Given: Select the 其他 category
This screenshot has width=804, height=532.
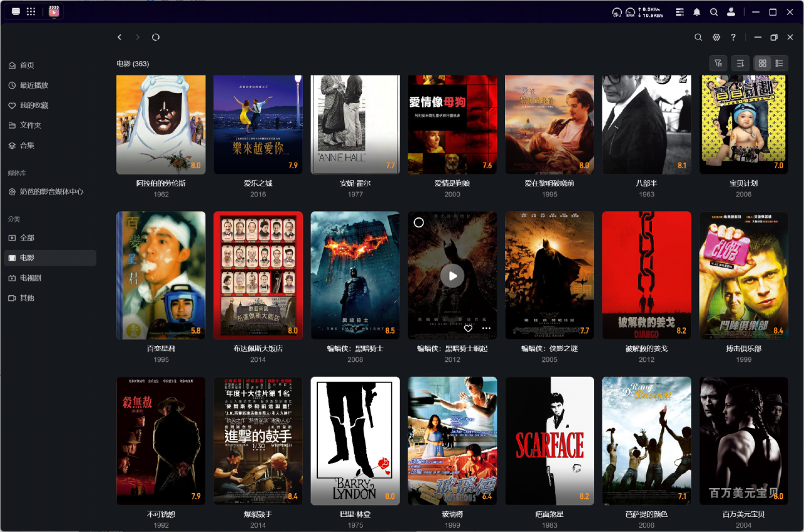Looking at the screenshot, I should (50, 298).
